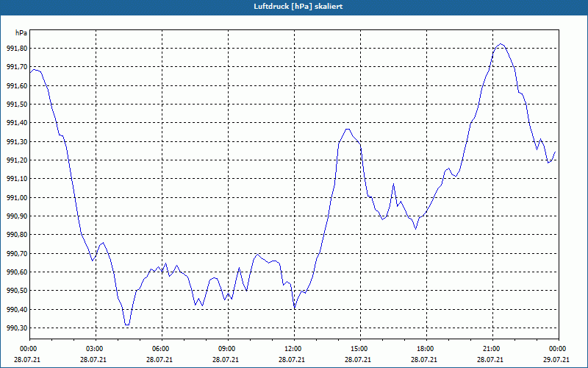Viewport: 588px width, 368px height.
Task: Click the 15:00 time axis label
Action: [360, 349]
